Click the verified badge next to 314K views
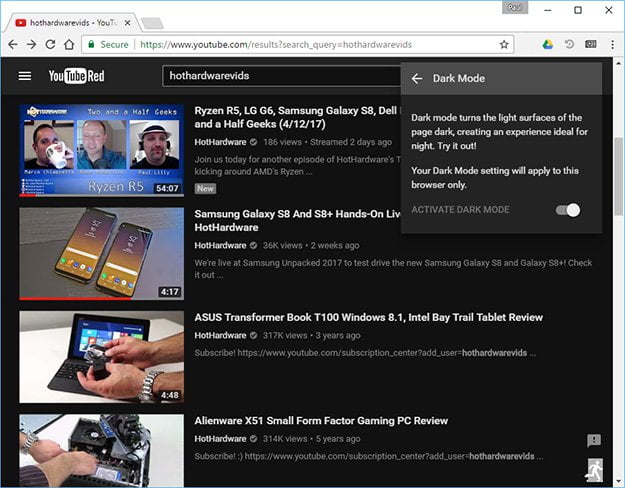 point(254,439)
